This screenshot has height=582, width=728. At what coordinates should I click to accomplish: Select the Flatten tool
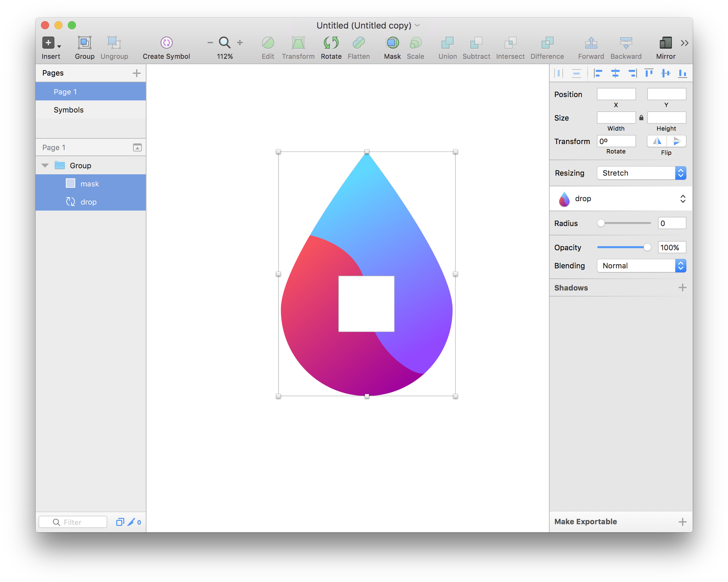pos(358,43)
